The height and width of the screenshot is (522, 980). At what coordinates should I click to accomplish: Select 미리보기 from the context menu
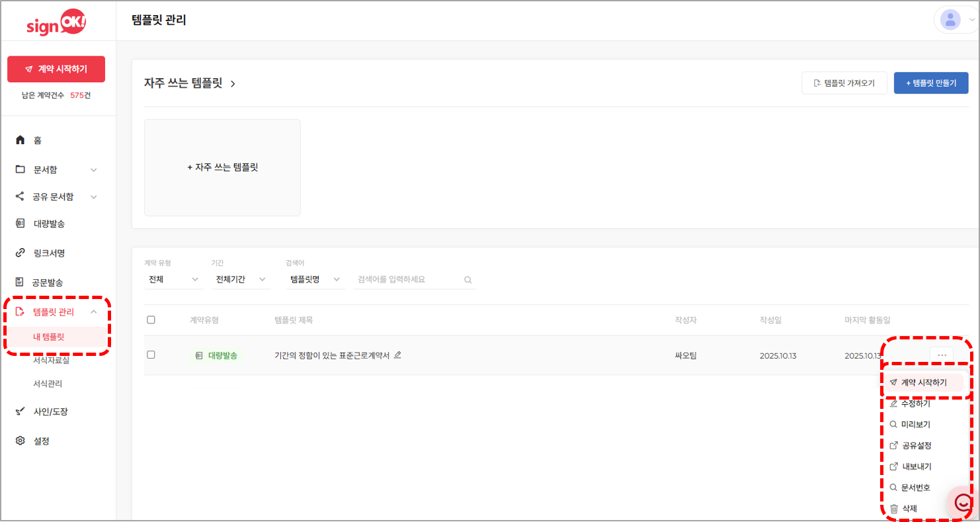coord(915,425)
